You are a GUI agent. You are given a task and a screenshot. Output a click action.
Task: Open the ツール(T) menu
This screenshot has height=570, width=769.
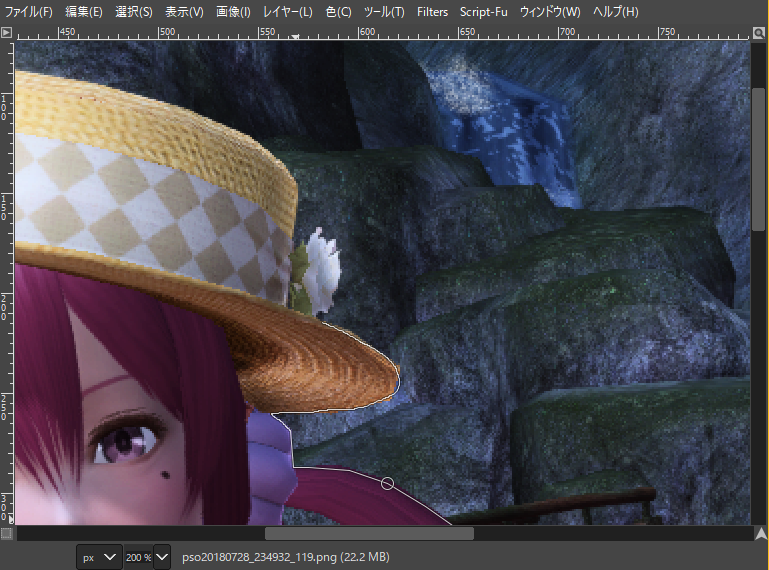384,12
